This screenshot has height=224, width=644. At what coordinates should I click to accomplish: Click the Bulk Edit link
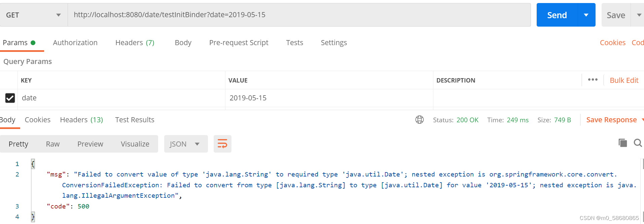[x=624, y=80]
